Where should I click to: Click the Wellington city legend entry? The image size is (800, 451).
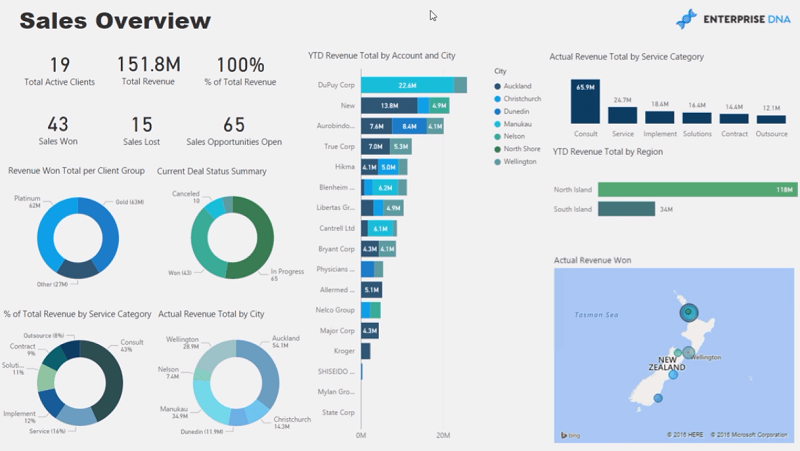click(515, 161)
